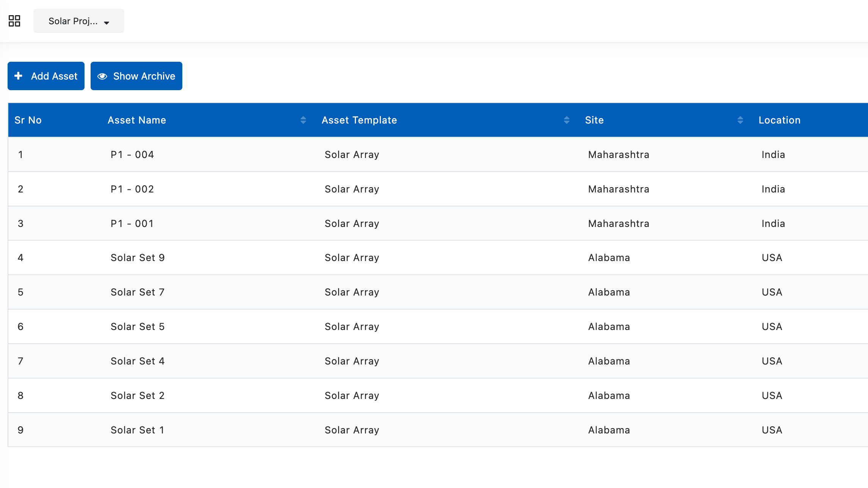Select asset Solar Set 2
Screen dimensions: 868x488
click(138, 396)
